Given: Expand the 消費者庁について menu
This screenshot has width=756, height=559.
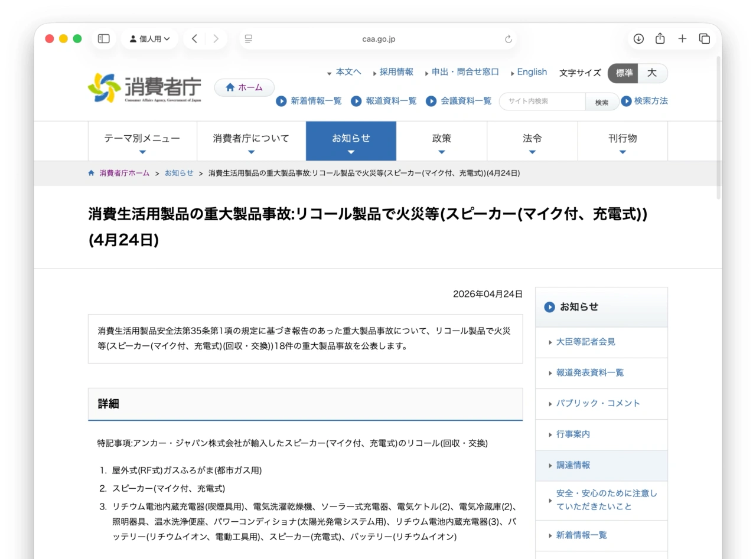Looking at the screenshot, I should click(x=251, y=141).
